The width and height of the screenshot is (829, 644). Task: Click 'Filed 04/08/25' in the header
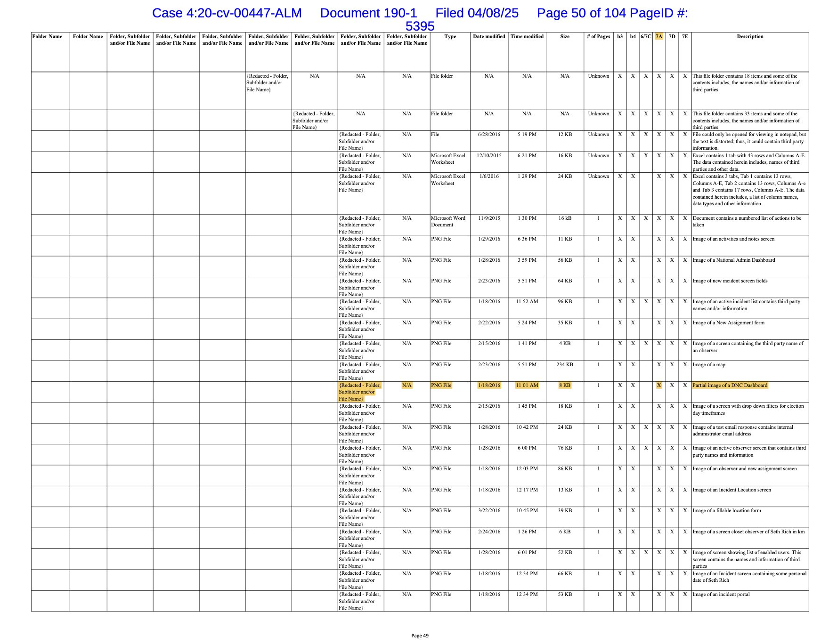tap(477, 13)
